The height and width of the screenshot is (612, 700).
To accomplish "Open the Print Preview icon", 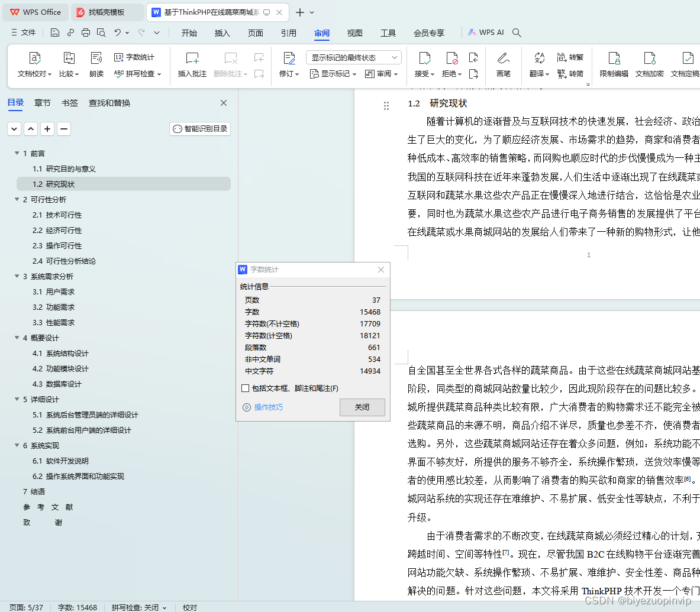I will [x=101, y=33].
